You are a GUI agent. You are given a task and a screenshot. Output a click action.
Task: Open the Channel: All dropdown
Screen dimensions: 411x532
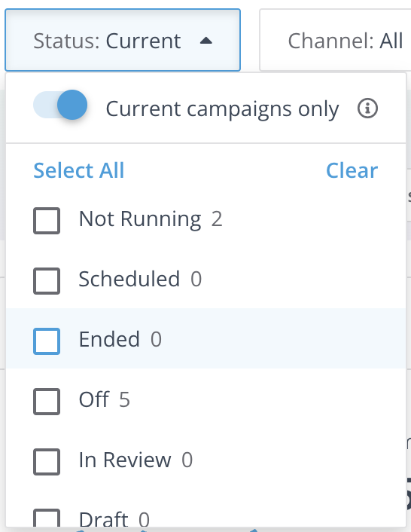click(x=336, y=40)
